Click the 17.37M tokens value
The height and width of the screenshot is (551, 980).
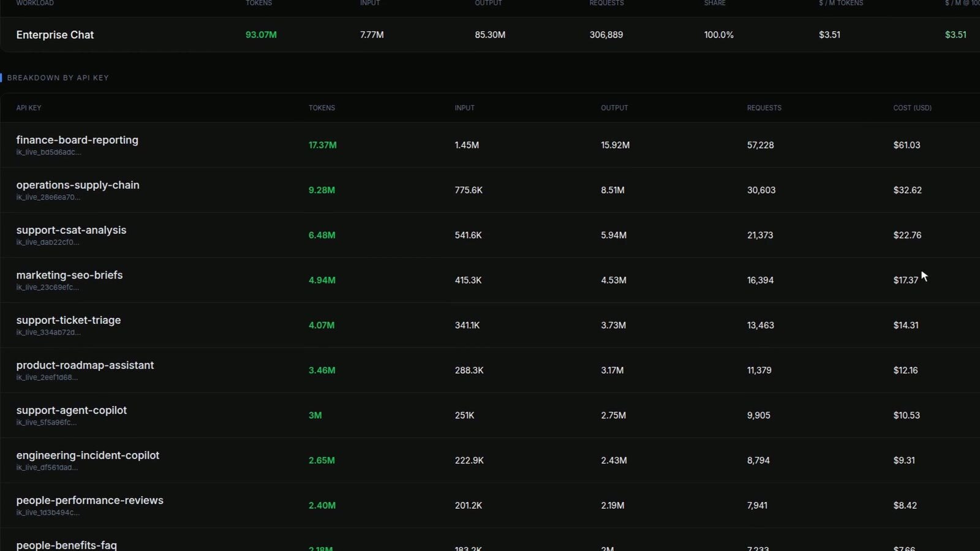pyautogui.click(x=322, y=145)
